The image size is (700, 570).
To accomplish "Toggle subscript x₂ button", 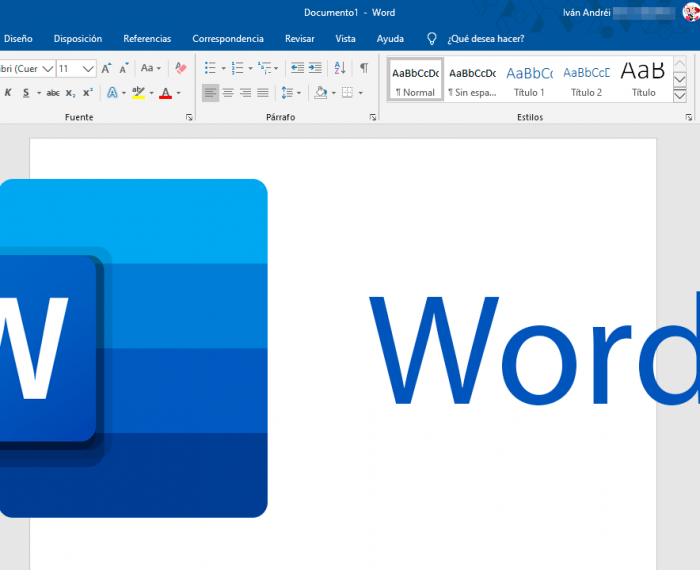I will click(71, 93).
